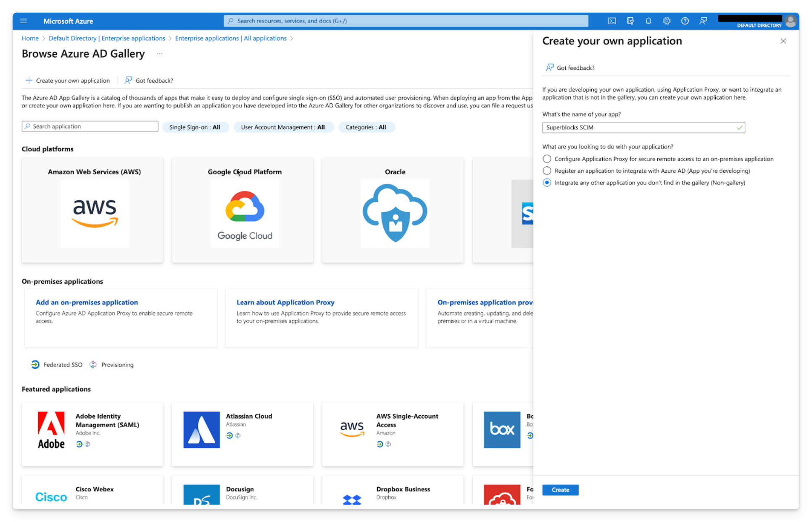
Task: Open the User Account Management filter
Action: pyautogui.click(x=283, y=127)
